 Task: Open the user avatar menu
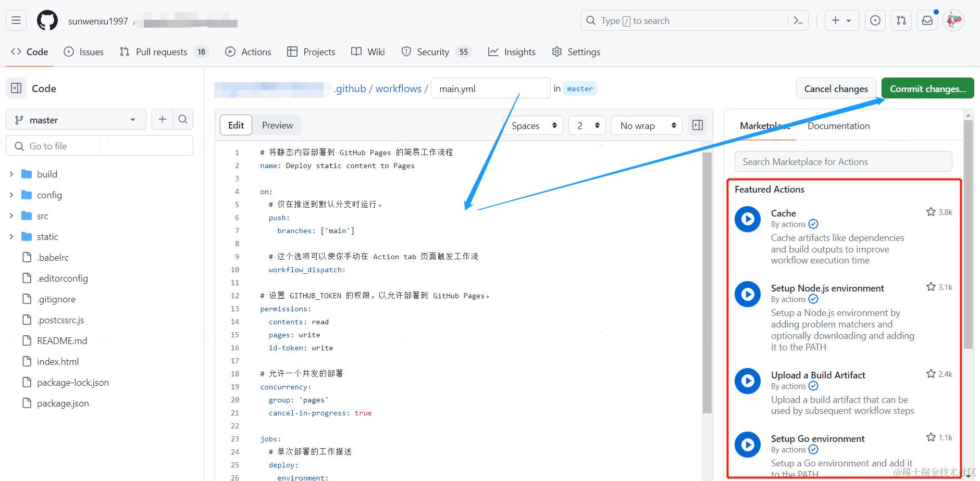[x=954, y=21]
